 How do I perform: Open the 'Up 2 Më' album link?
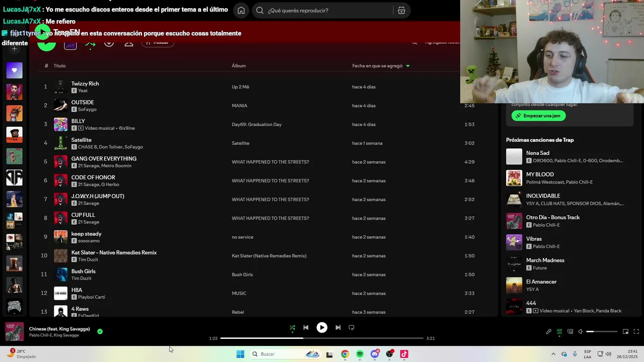240,87
